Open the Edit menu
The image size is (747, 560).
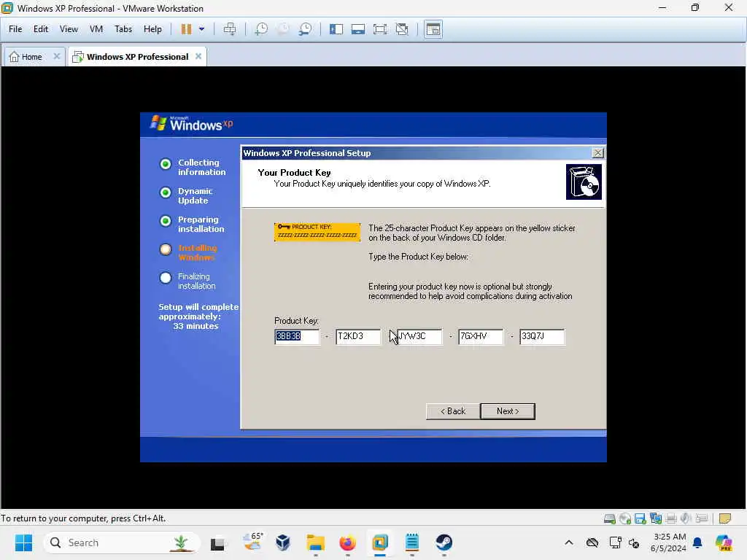click(x=41, y=29)
